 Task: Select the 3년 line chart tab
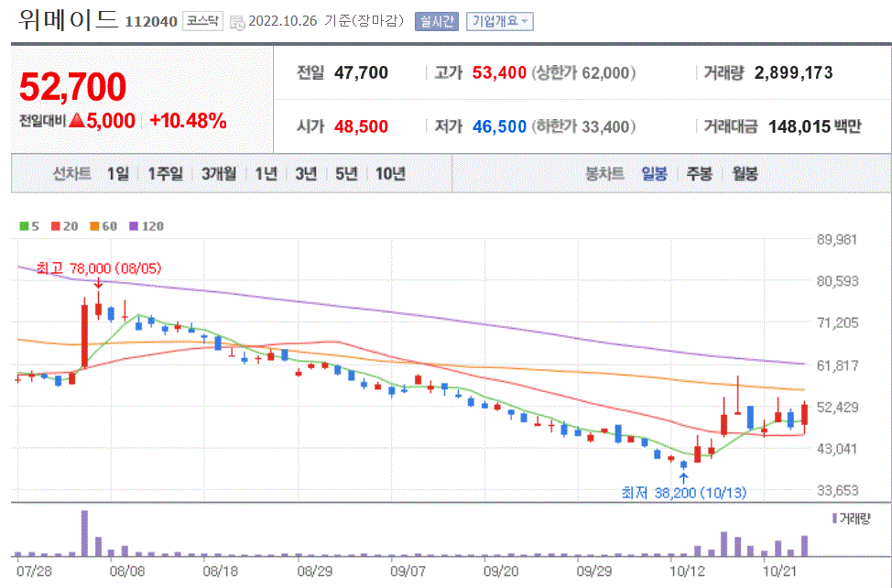(x=306, y=173)
